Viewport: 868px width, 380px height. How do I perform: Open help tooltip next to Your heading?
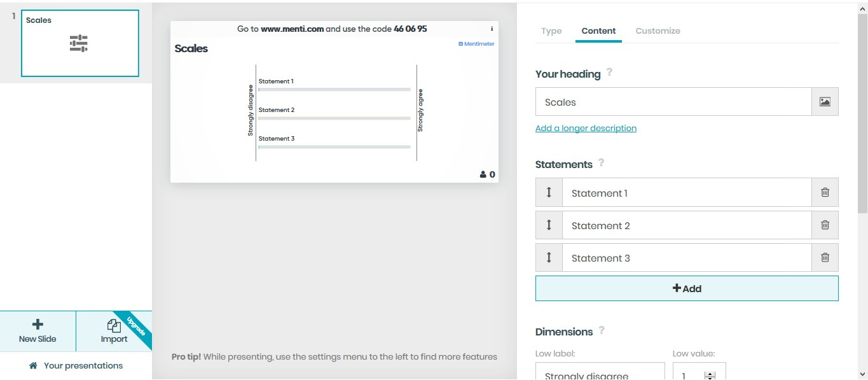pyautogui.click(x=609, y=73)
